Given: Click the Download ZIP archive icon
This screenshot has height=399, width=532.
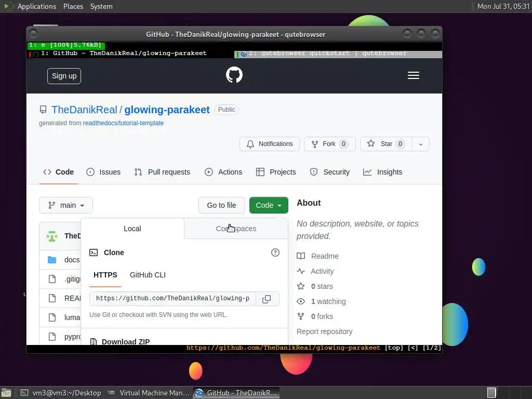Looking at the screenshot, I should tap(94, 342).
